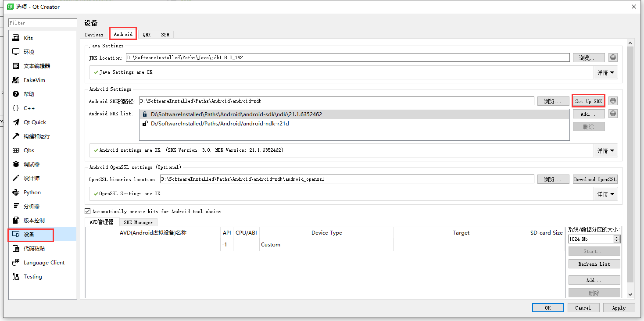Click the lock icon on NDK 21.1.6352462

145,114
